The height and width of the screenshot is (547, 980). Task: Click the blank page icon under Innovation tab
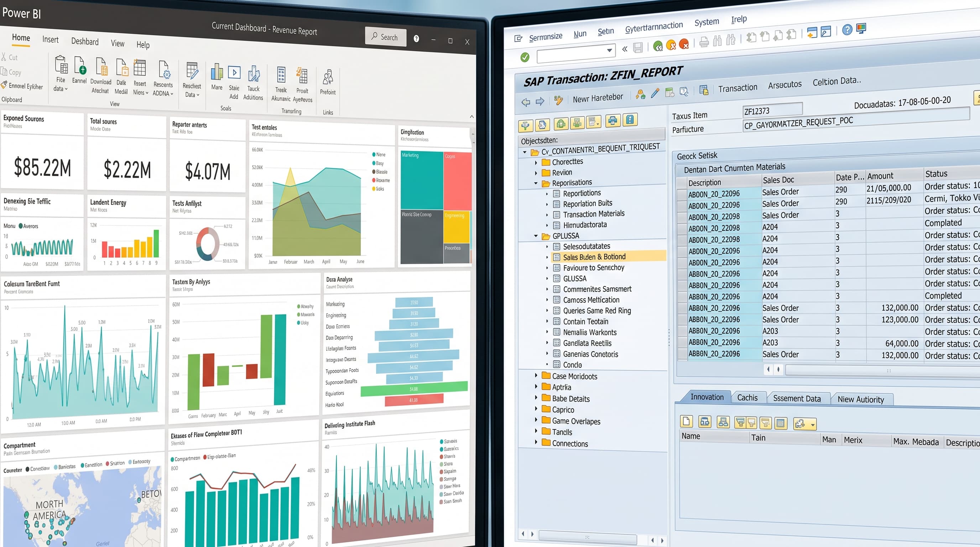(x=686, y=422)
